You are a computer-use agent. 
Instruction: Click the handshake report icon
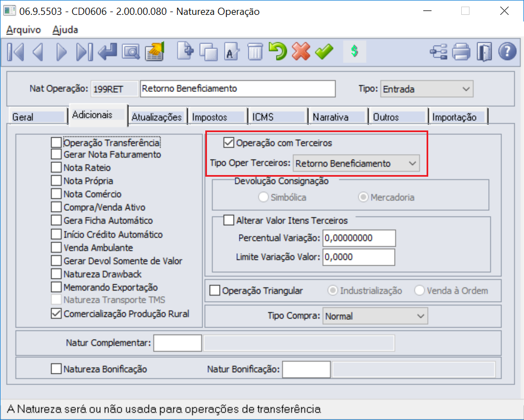(x=154, y=52)
